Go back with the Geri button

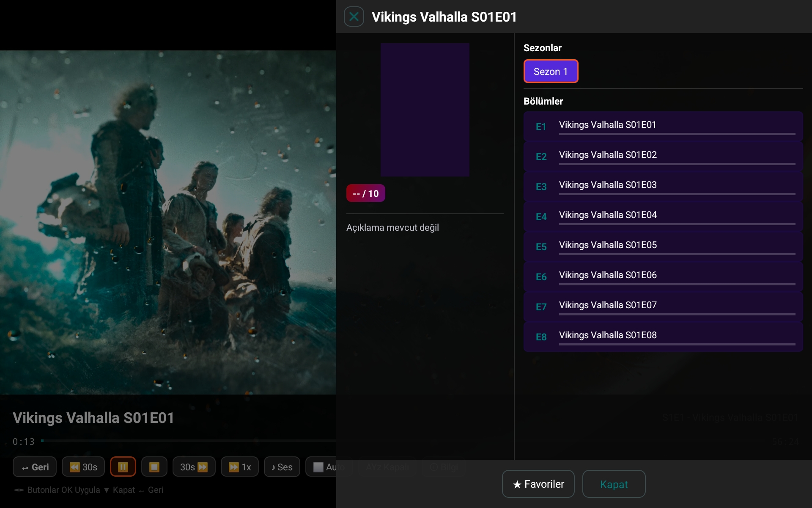coord(35,467)
